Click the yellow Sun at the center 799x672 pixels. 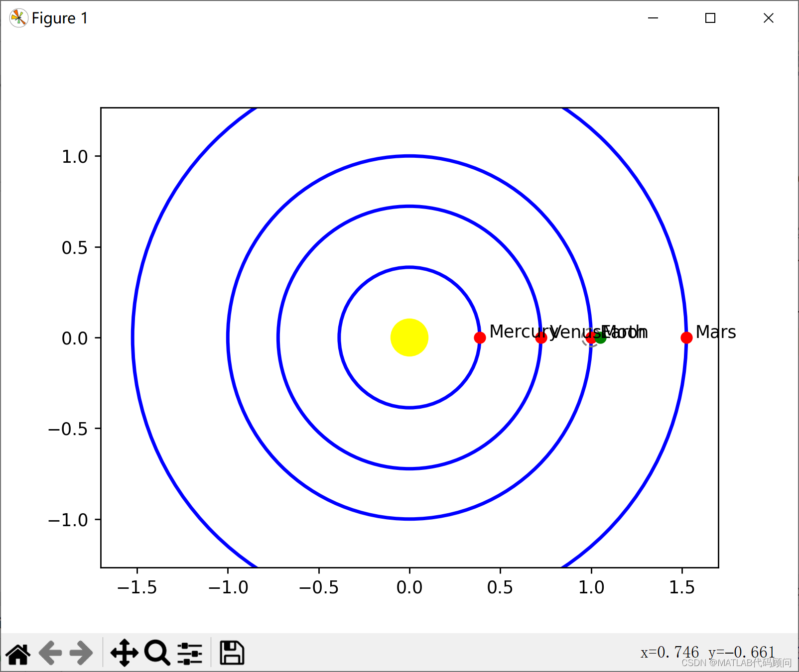pyautogui.click(x=409, y=338)
